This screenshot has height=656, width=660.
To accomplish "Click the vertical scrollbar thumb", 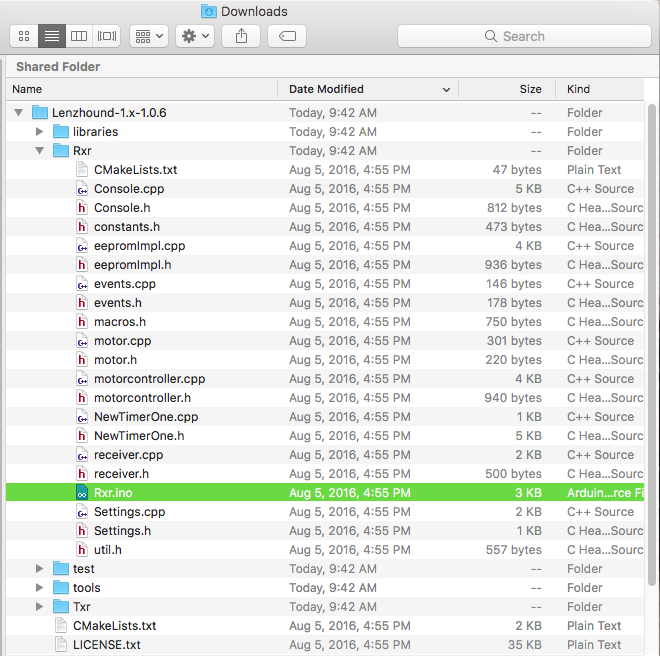I will [x=652, y=345].
